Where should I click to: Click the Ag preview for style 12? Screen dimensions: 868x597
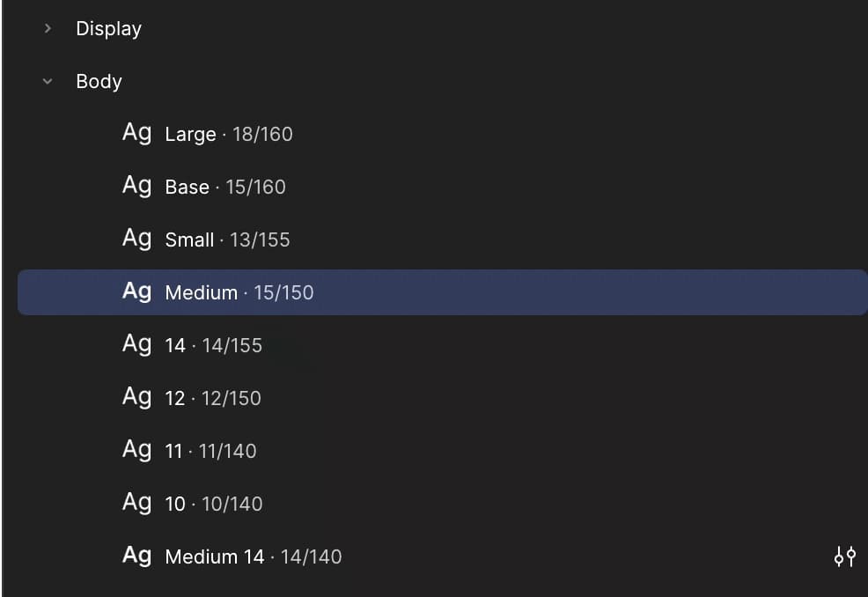click(136, 397)
